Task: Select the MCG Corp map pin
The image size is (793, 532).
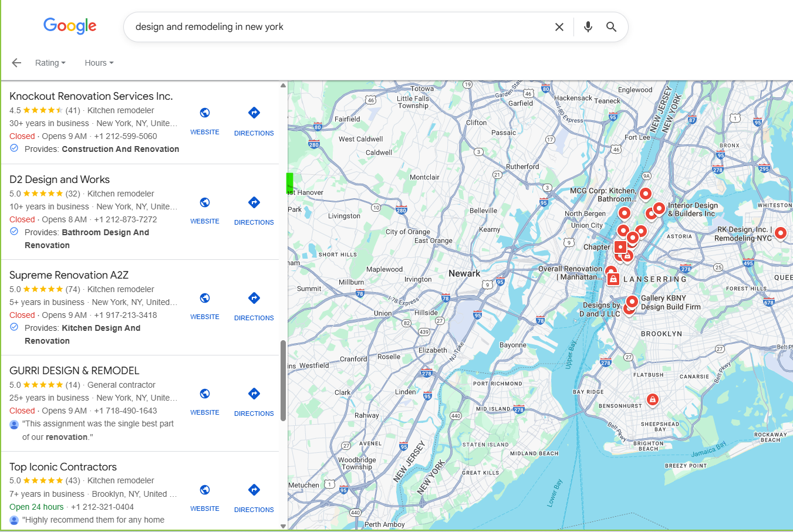Action: 646,194
